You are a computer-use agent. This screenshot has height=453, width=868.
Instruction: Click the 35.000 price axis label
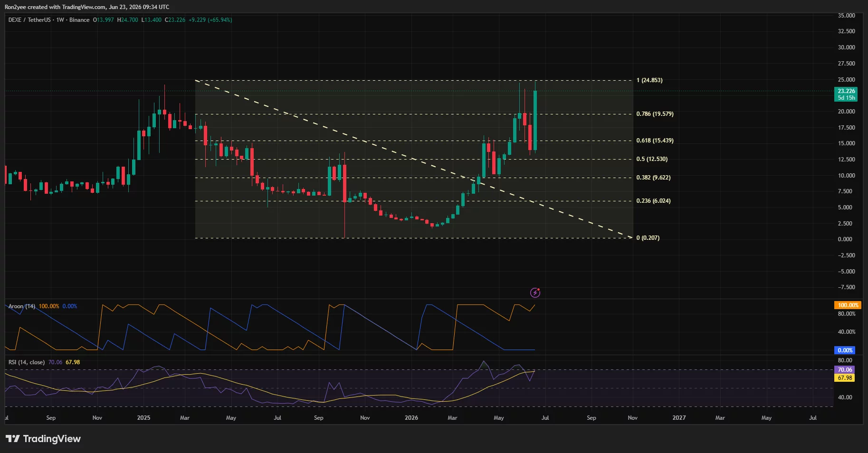846,16
